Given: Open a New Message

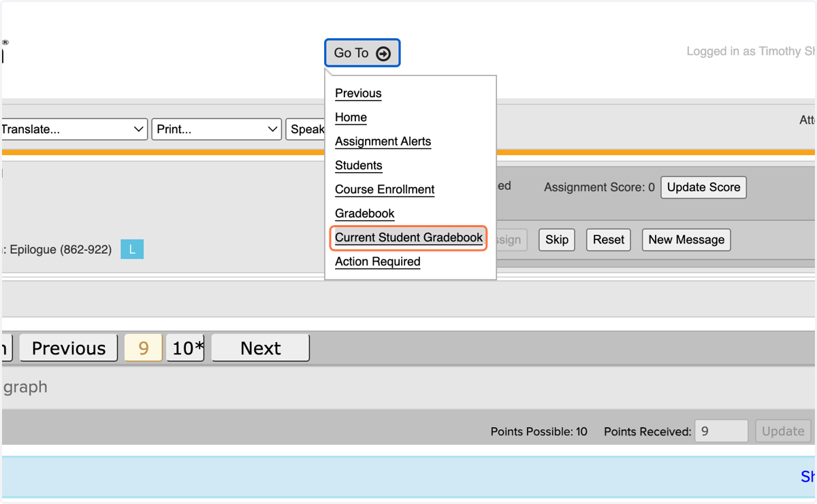Looking at the screenshot, I should click(686, 239).
